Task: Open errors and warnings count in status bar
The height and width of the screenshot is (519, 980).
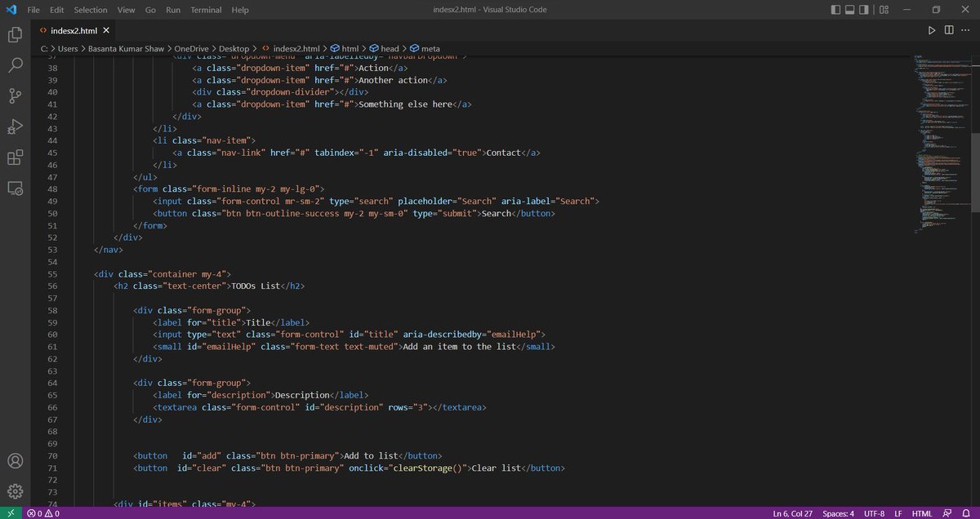Action: click(x=43, y=513)
